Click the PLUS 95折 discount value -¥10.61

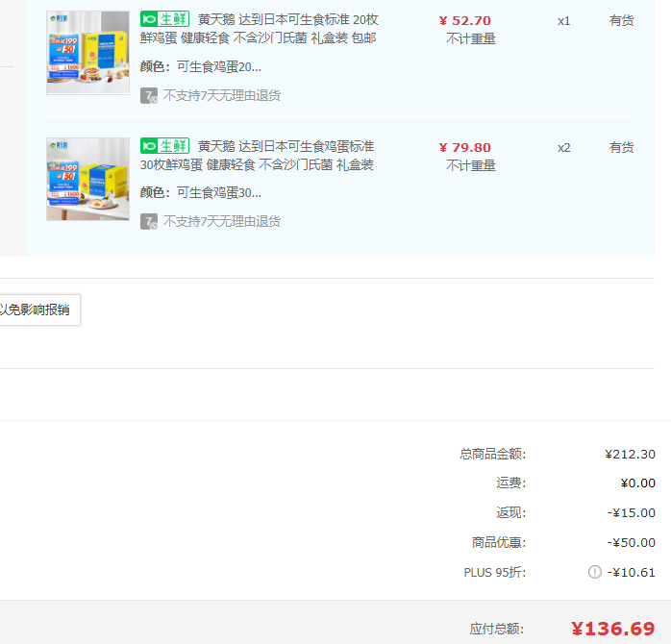[x=632, y=572]
